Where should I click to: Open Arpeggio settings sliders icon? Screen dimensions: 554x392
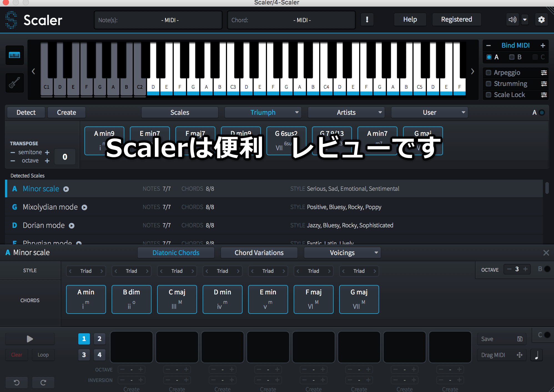544,73
